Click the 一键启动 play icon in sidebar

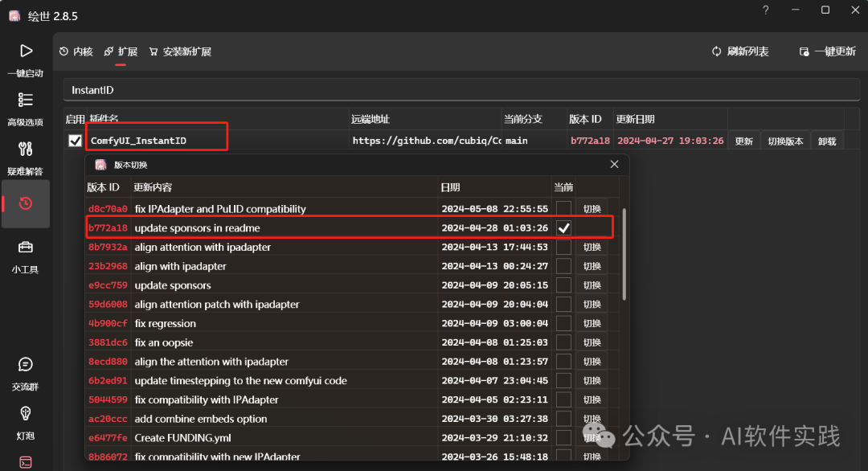point(26,51)
